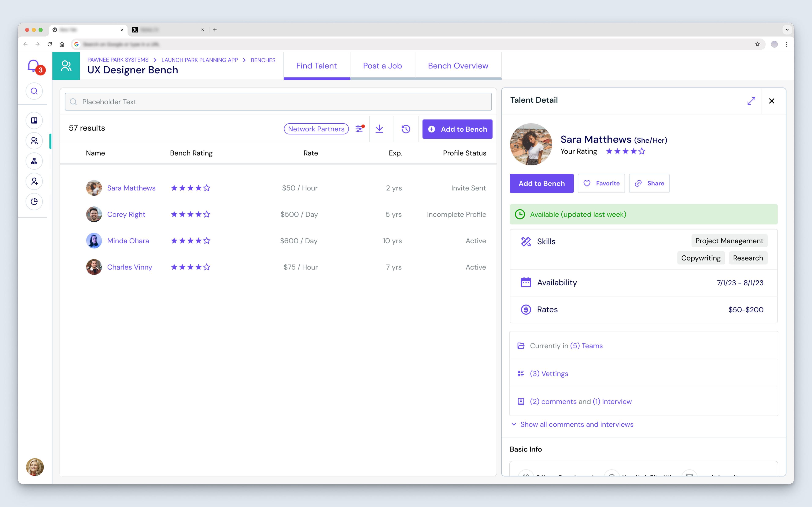Screen dimensions: 812x507
Task: Toggle the Network Partners filter chip
Action: pyautogui.click(x=316, y=129)
